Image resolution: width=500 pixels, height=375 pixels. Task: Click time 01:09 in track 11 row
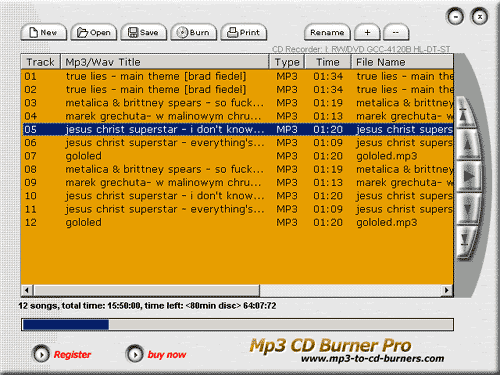click(x=328, y=209)
